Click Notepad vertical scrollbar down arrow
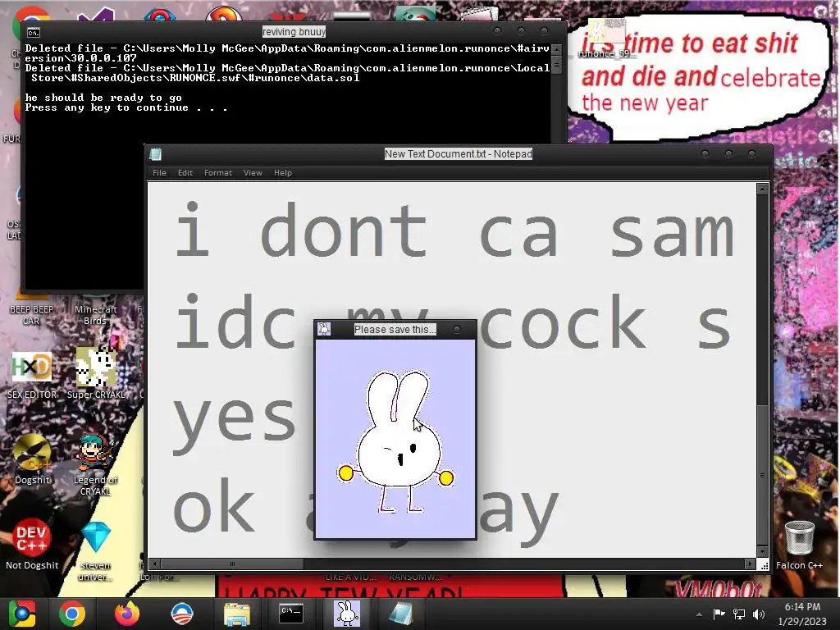This screenshot has height=630, width=840. pos(762,552)
